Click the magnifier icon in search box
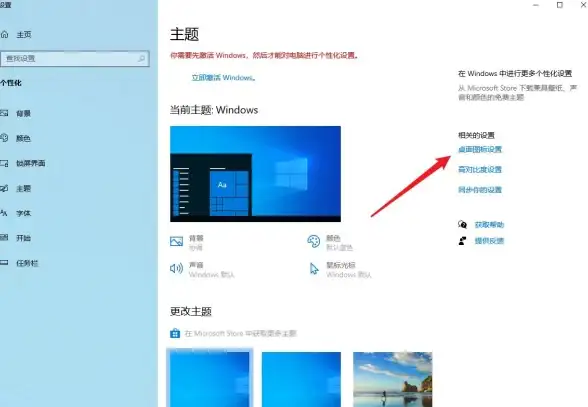Viewport: 588px width, 407px height. [141, 59]
